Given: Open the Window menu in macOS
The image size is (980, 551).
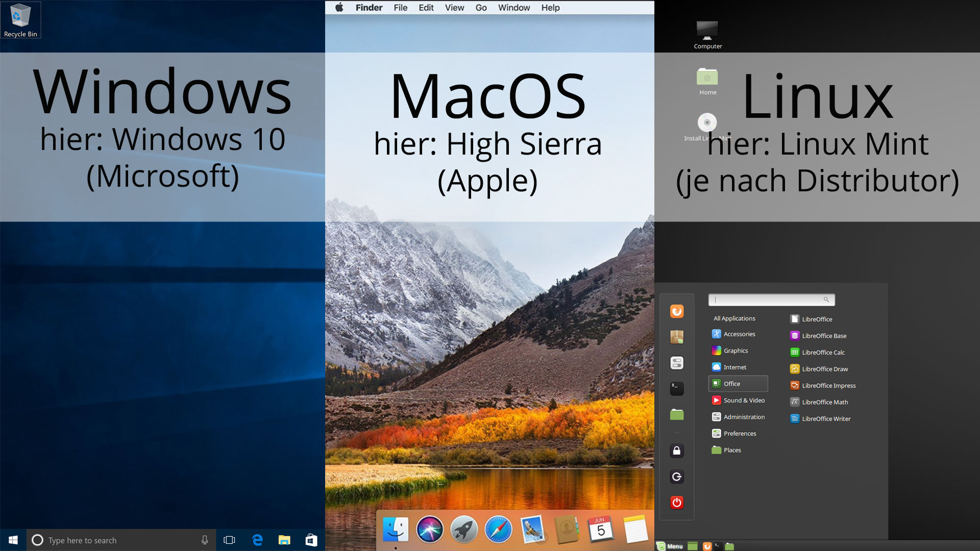Looking at the screenshot, I should click(514, 8).
